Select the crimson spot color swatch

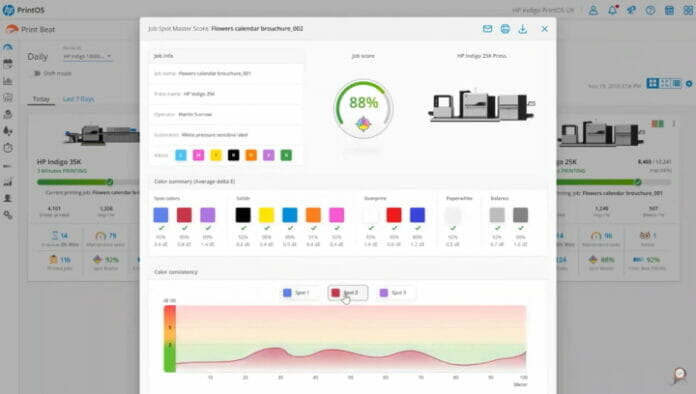(184, 215)
